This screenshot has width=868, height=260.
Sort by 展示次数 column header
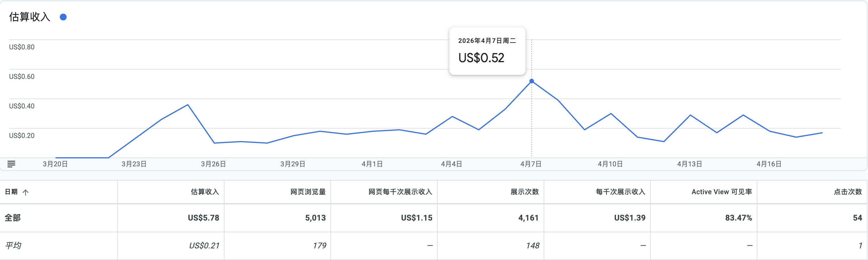click(x=524, y=192)
